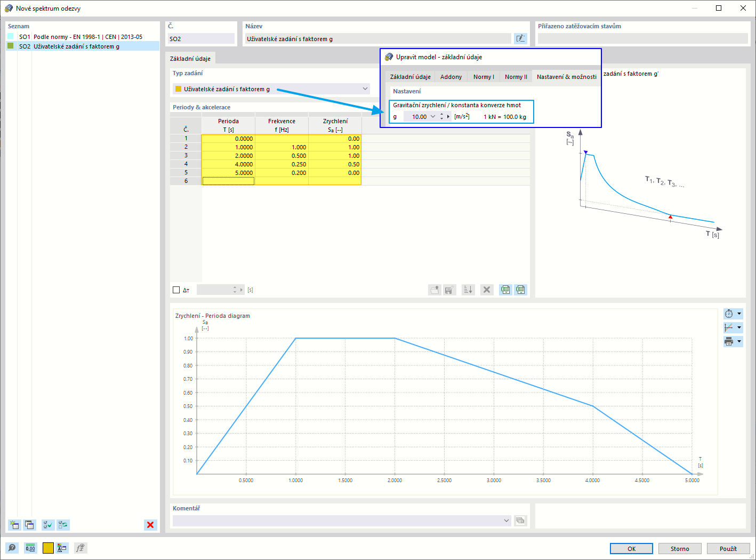This screenshot has width=756, height=560.
Task: Select SO2 Uživatelské zadání list item
Action: (83, 46)
